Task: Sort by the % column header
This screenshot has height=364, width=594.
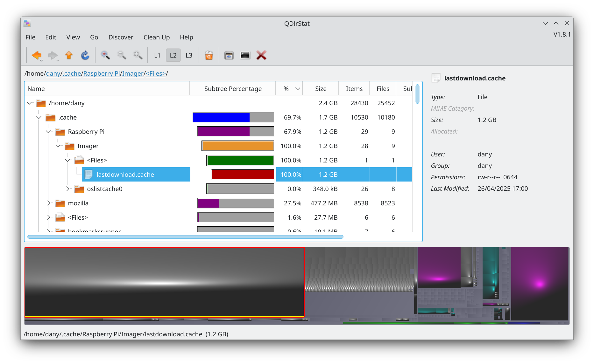Action: coord(289,89)
